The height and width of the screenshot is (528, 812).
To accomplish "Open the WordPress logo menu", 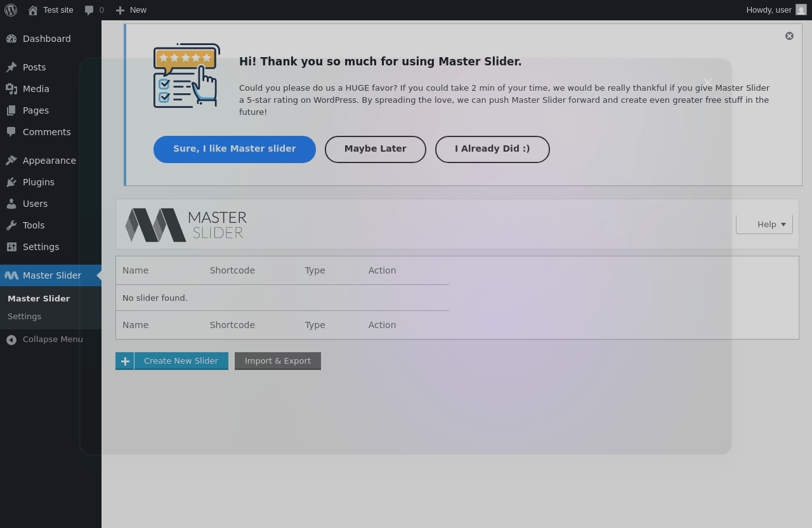I will tap(11, 10).
